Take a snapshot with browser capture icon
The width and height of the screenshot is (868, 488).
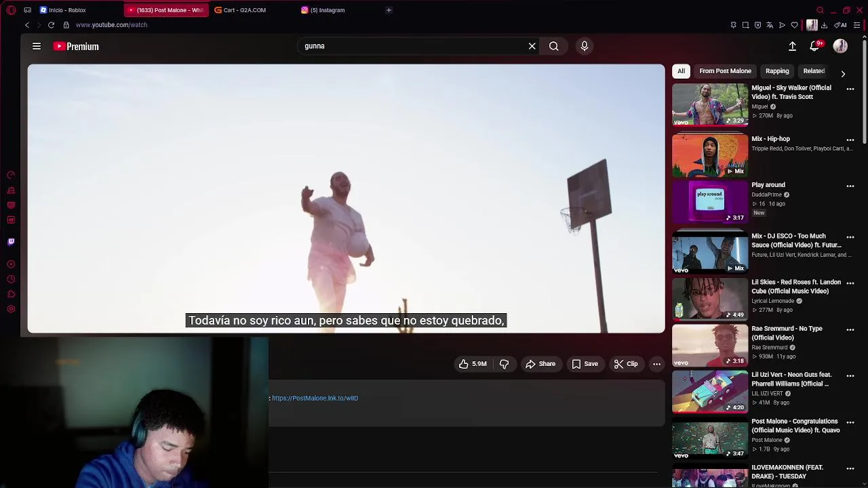click(745, 25)
